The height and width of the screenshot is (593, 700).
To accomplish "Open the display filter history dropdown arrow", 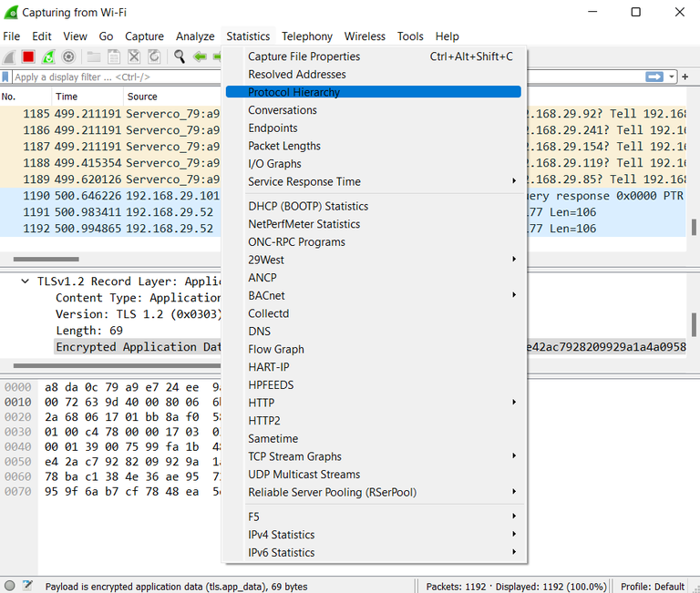I will (671, 77).
